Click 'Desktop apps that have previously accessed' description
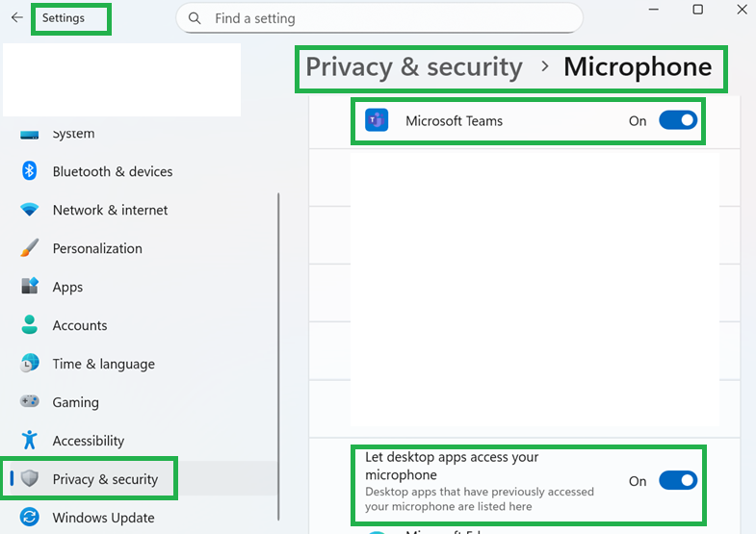This screenshot has width=756, height=534. (x=480, y=498)
